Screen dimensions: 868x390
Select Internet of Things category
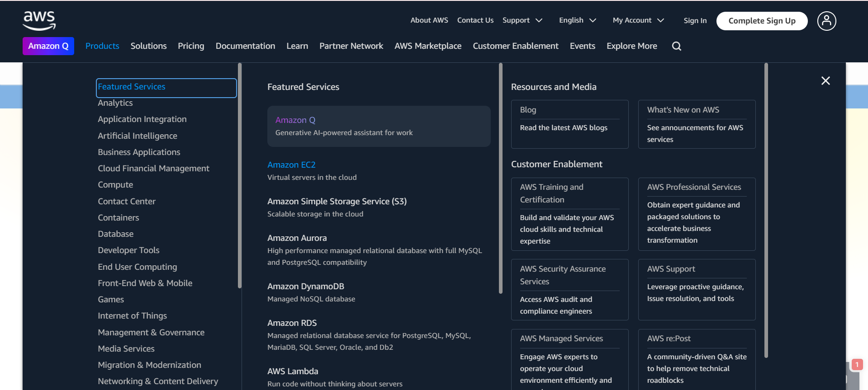pyautogui.click(x=132, y=316)
